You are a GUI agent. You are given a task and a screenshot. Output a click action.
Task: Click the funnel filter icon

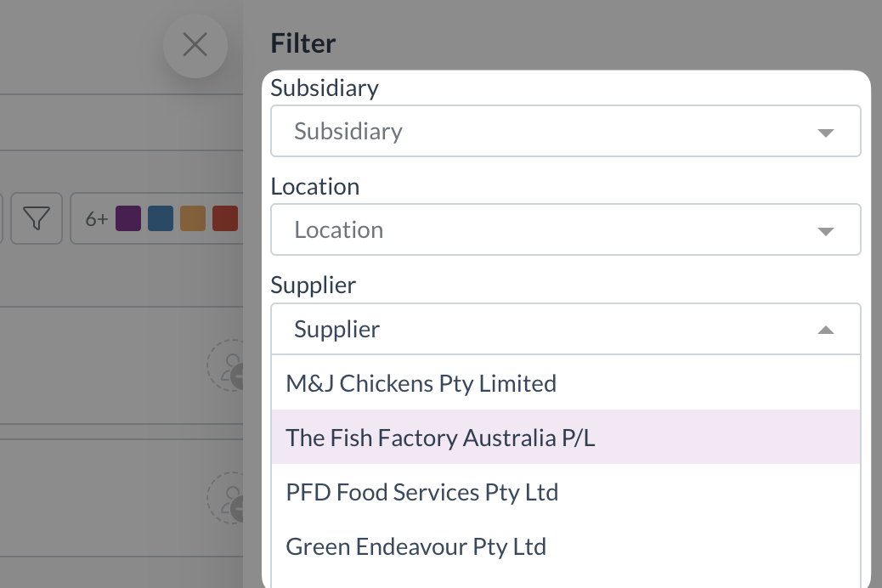[x=37, y=218]
